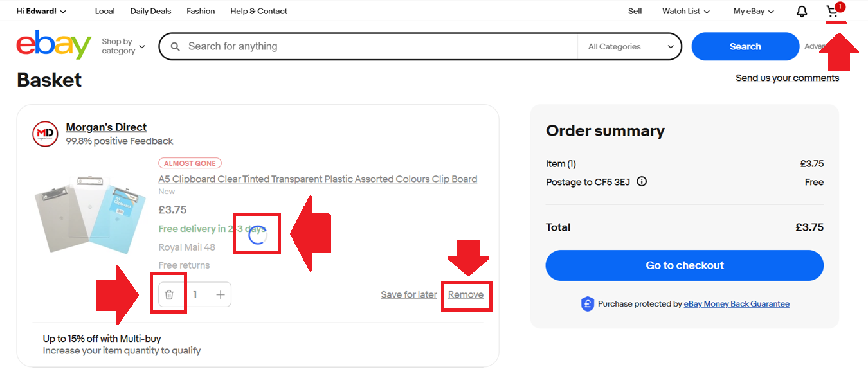Save the clipboard for later
Screen dimensions: 868x383
(408, 294)
